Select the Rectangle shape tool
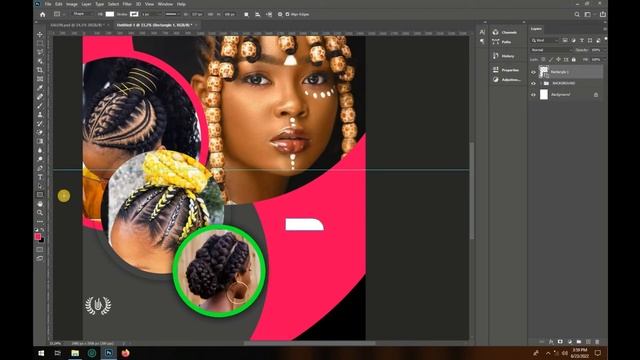Image resolution: width=640 pixels, height=360 pixels. [40, 195]
